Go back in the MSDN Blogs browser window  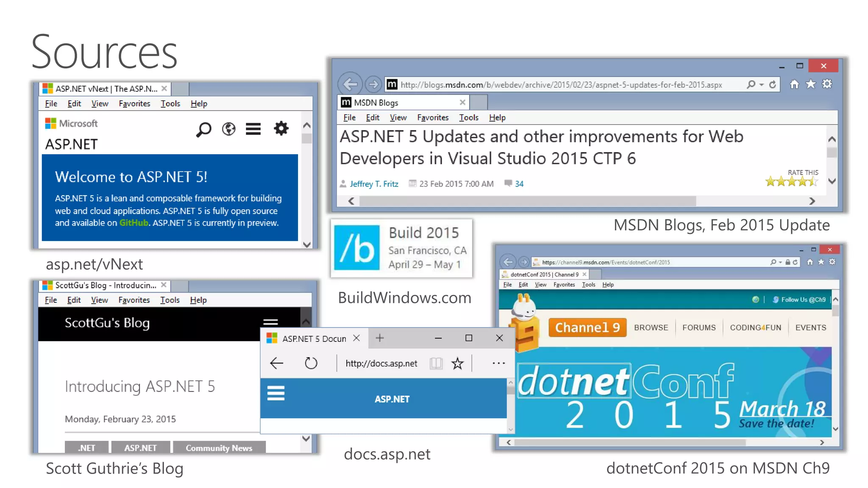(350, 84)
